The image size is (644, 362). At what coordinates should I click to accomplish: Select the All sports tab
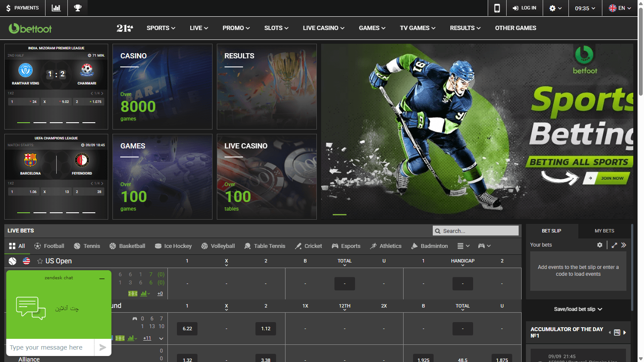click(x=17, y=246)
